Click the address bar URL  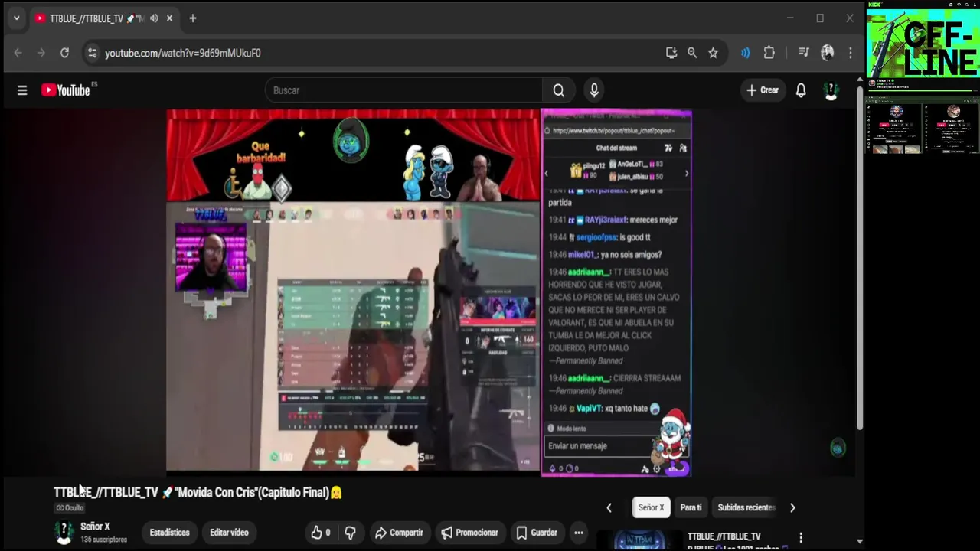pos(183,53)
